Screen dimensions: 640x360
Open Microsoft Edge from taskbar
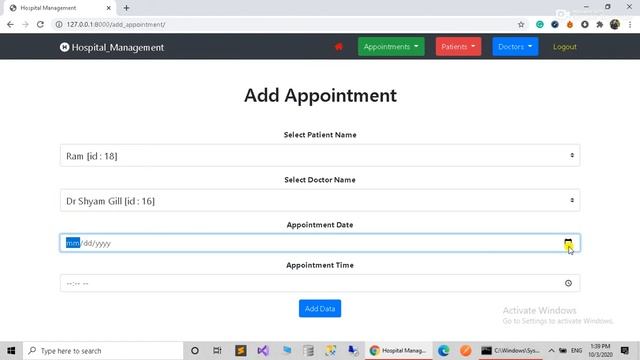(443, 351)
